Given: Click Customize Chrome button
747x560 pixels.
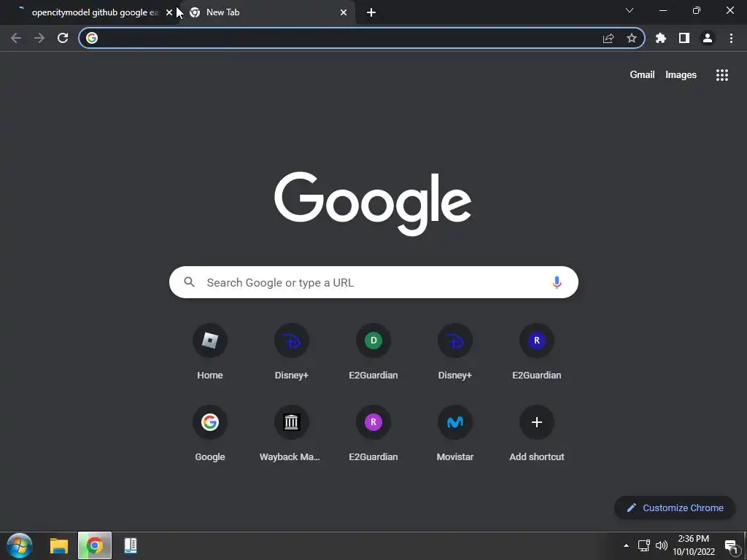Looking at the screenshot, I should coord(675,507).
